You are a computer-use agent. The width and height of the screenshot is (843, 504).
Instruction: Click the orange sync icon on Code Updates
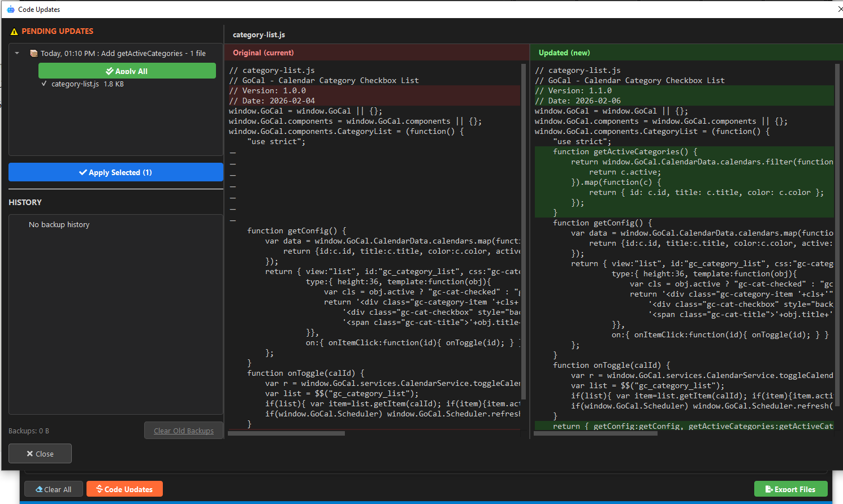point(101,489)
